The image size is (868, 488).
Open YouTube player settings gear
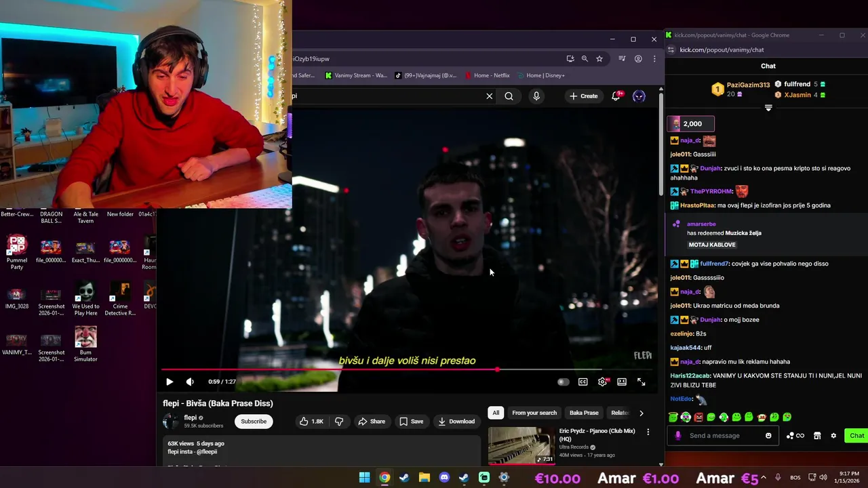[602, 382]
